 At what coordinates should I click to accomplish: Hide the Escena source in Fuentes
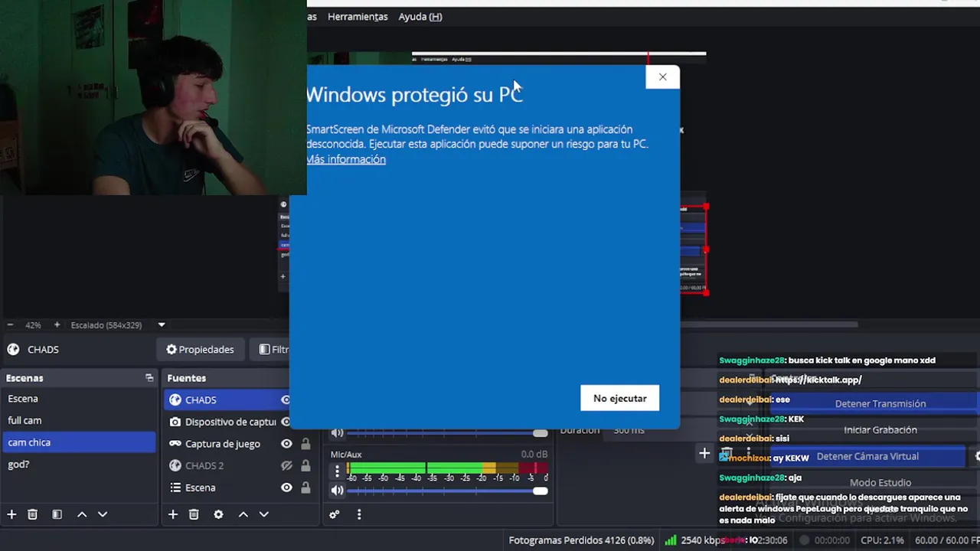(x=286, y=487)
